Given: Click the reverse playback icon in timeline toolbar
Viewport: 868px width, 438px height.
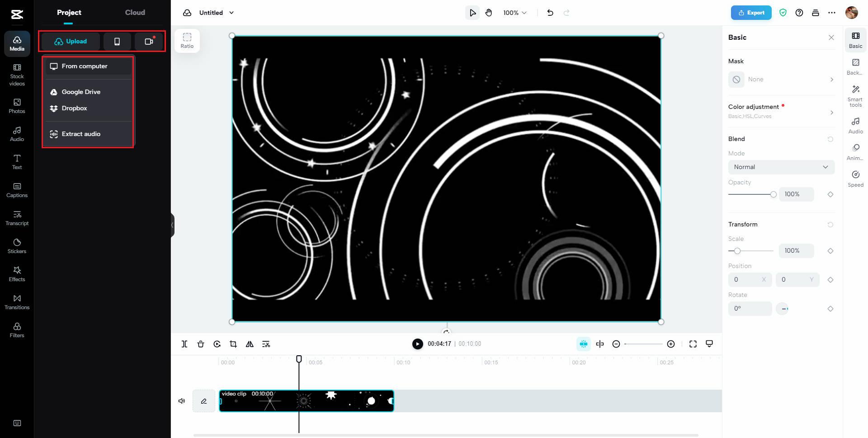Looking at the screenshot, I should (x=217, y=344).
